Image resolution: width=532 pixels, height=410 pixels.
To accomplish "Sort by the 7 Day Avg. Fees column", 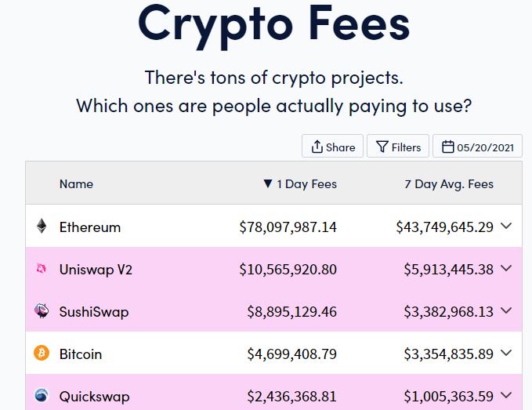I will click(449, 184).
